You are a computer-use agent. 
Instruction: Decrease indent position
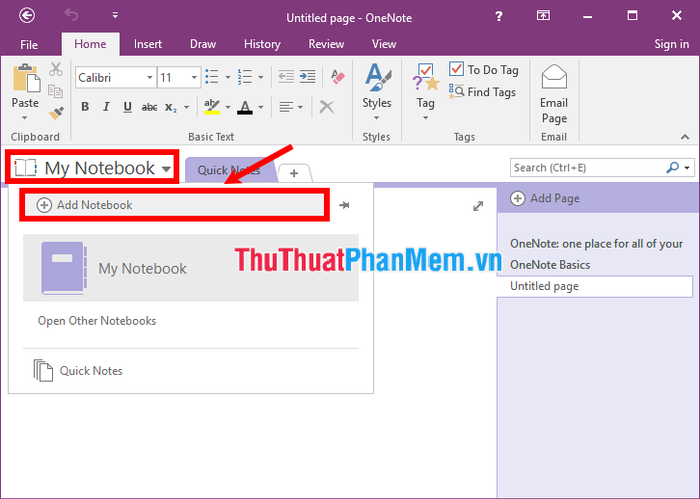286,77
